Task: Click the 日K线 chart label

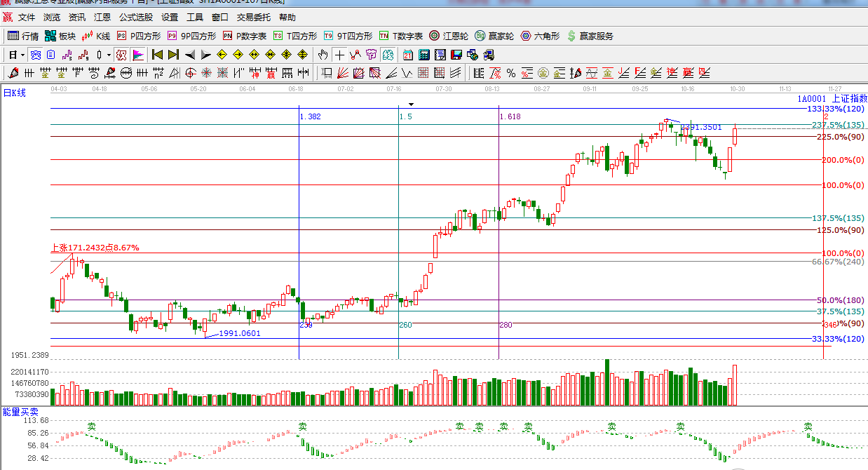Action: pyautogui.click(x=15, y=93)
